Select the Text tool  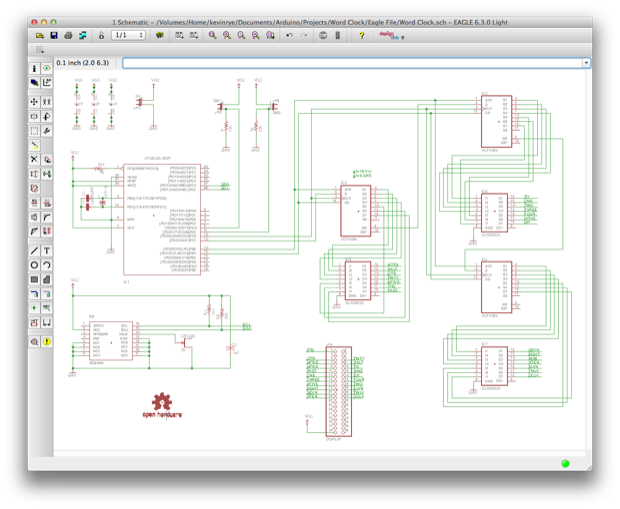coord(47,251)
